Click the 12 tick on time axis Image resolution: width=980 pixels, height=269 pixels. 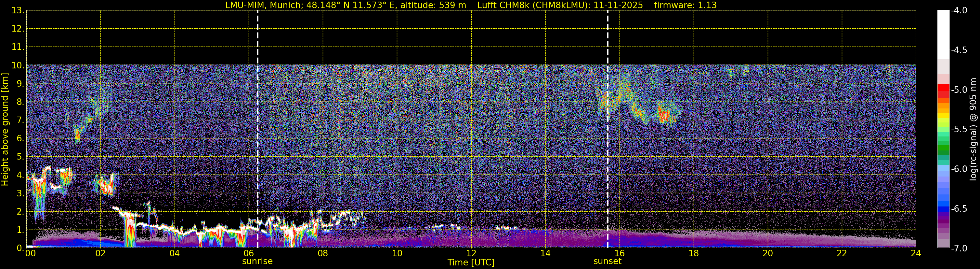tap(471, 253)
